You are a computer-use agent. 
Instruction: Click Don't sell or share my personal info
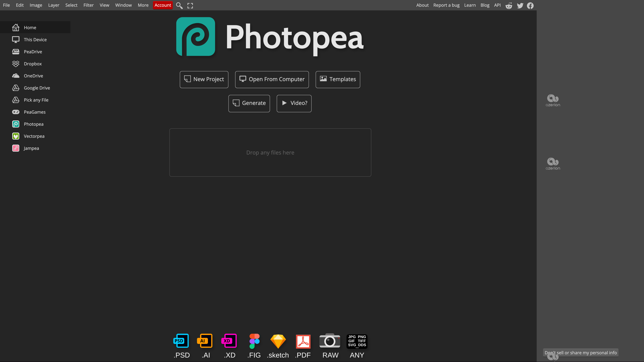580,353
